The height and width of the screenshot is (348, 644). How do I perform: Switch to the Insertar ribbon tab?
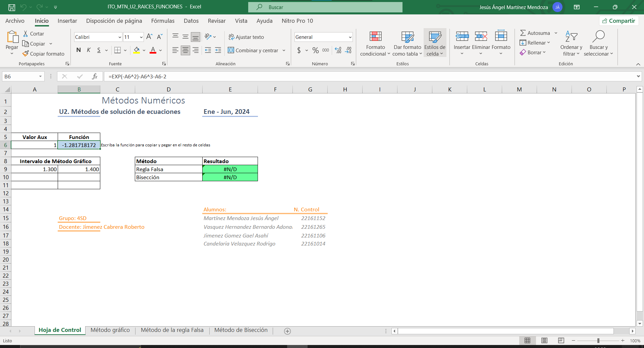(67, 21)
